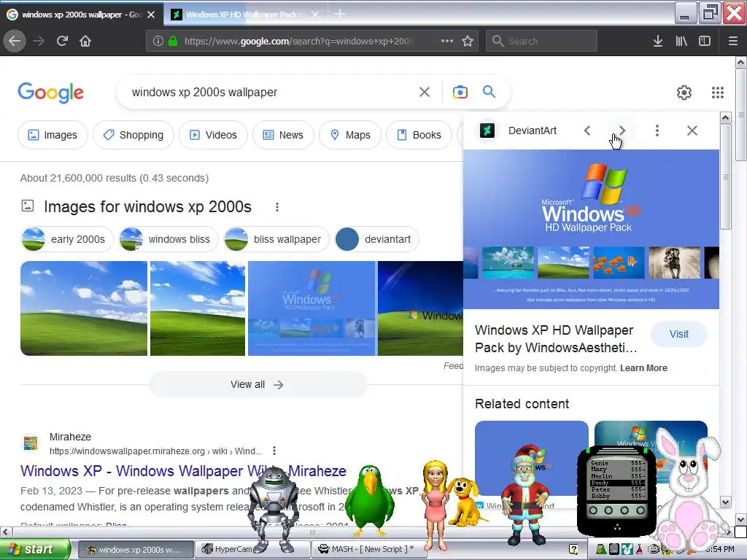Choose the bliss wallpaper image chip
The height and width of the screenshot is (560, 747).
click(x=276, y=239)
